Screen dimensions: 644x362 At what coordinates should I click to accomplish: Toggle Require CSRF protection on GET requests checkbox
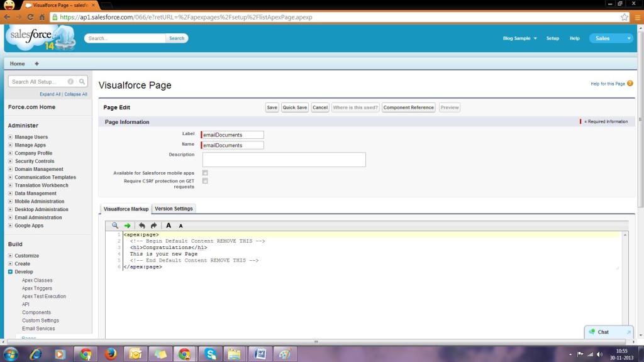coord(205,180)
